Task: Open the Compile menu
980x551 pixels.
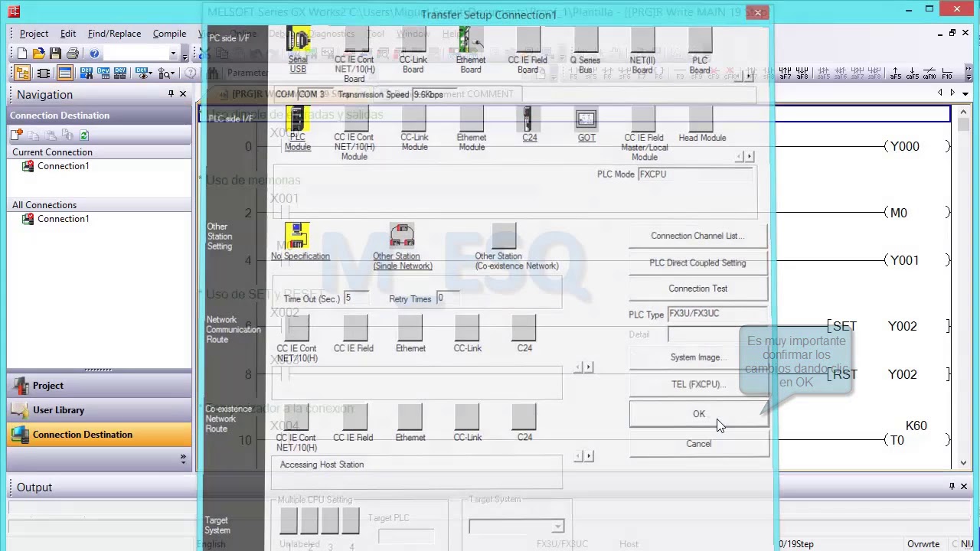Action: [169, 34]
